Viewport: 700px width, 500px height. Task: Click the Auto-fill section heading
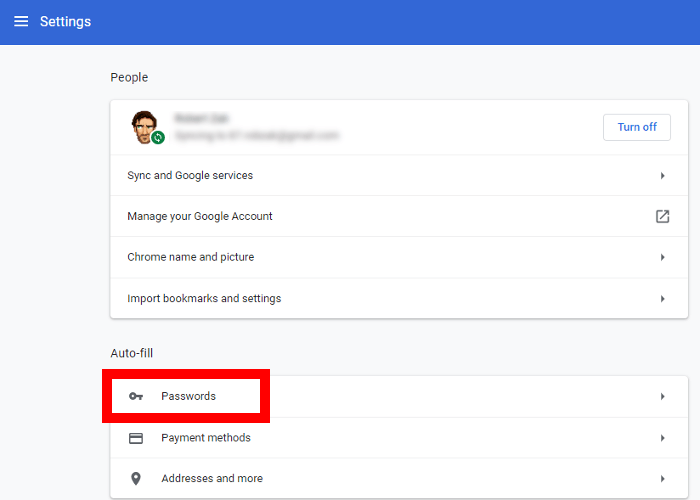tap(132, 353)
